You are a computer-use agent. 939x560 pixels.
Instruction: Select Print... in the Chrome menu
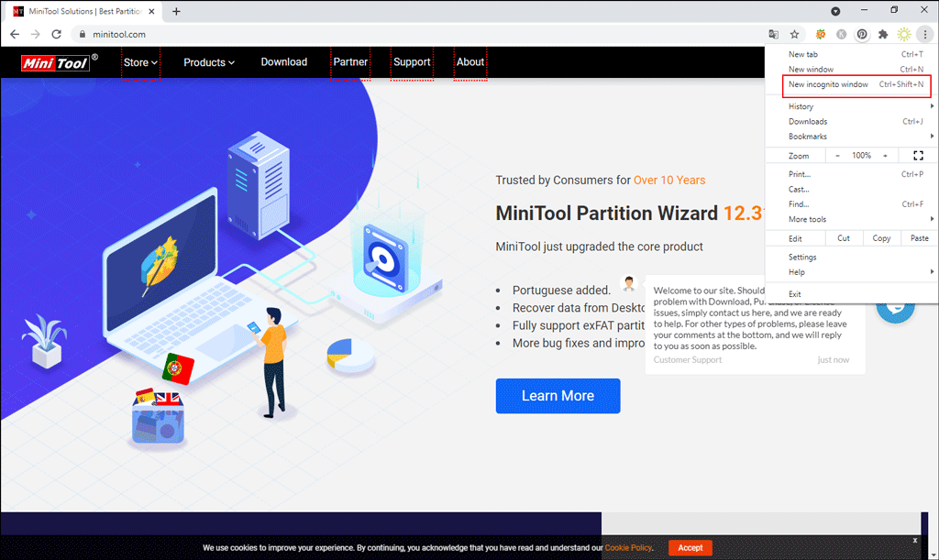pyautogui.click(x=852, y=174)
